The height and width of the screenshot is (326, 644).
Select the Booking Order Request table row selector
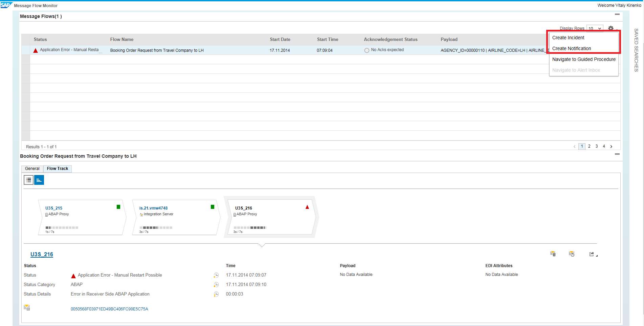(26, 50)
